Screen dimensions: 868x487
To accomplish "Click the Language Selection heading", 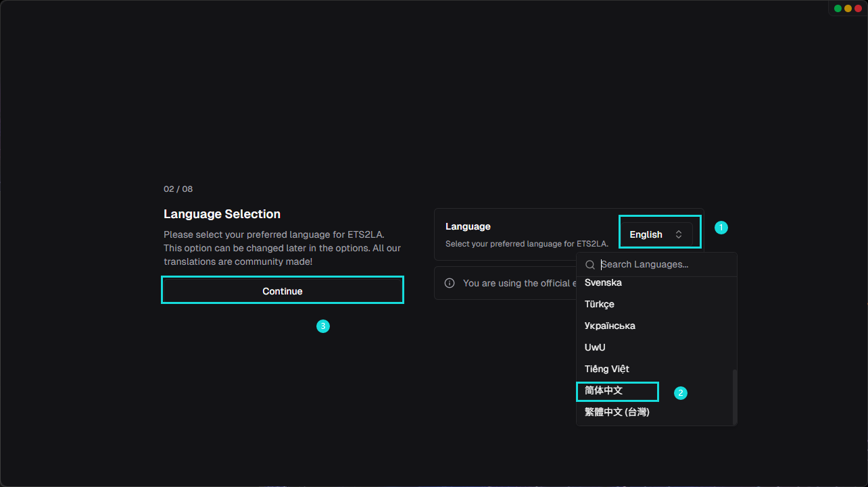I will (x=222, y=214).
